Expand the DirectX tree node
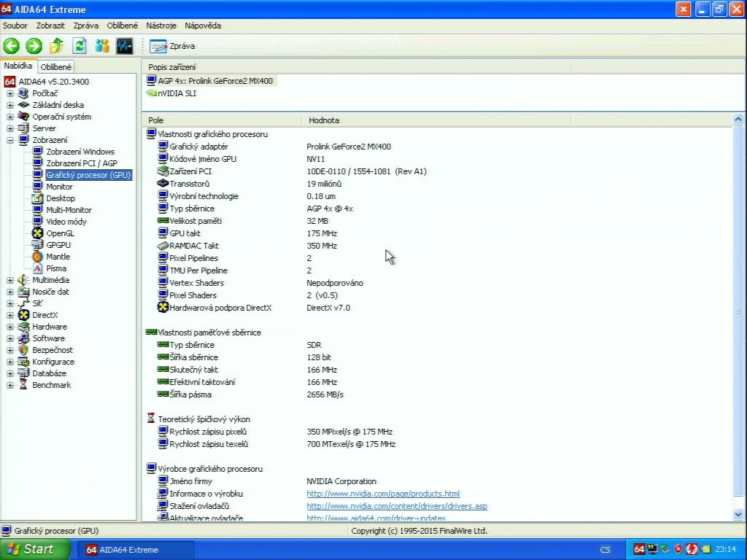 10,315
